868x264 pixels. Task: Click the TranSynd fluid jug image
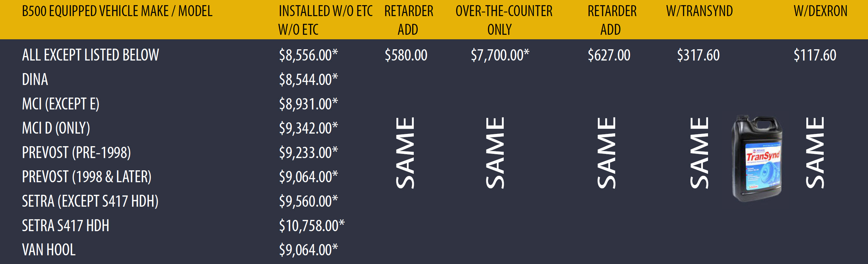click(757, 158)
